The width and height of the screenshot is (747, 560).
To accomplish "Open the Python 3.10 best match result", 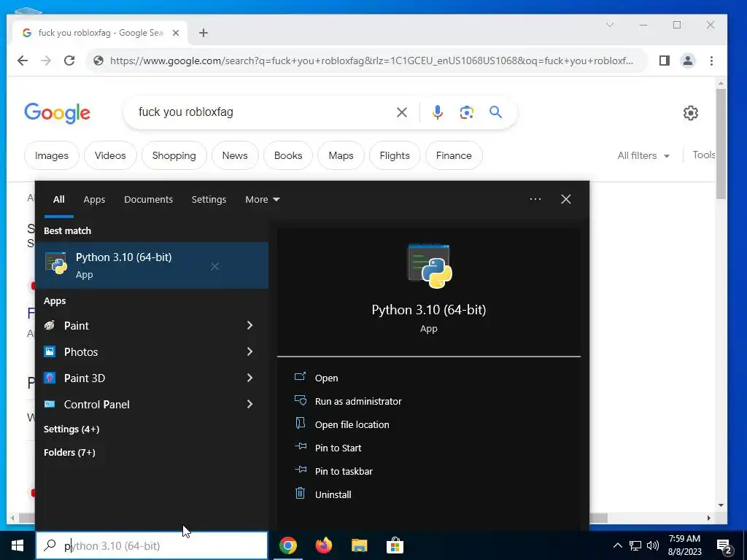I will coord(152,265).
